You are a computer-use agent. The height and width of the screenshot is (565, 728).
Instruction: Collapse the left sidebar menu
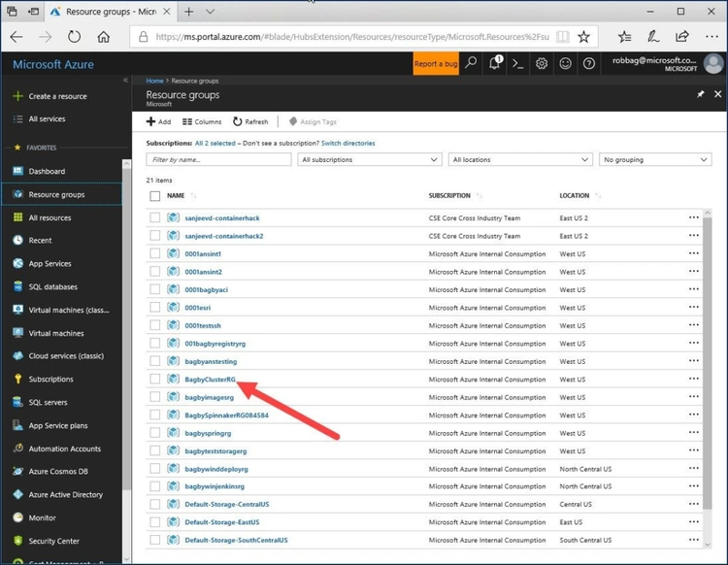125,80
